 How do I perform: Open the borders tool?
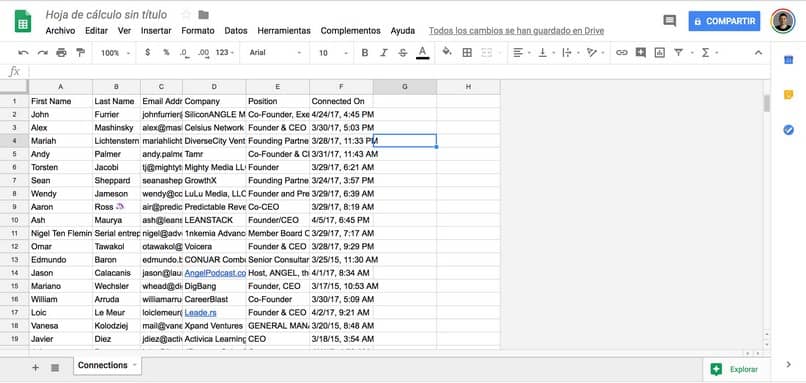coord(467,52)
